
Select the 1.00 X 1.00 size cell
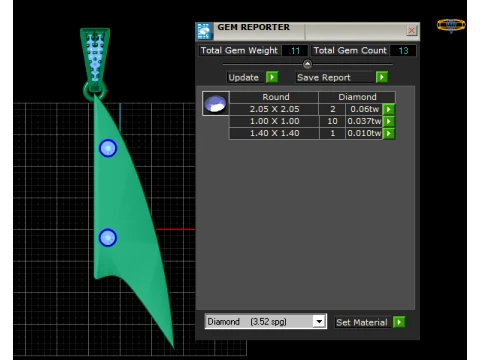tap(274, 121)
